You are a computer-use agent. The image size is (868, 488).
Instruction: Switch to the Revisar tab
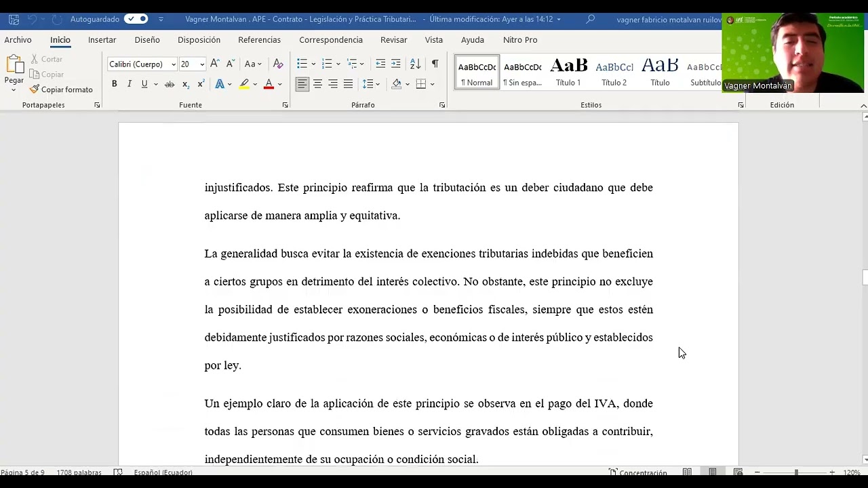click(394, 40)
